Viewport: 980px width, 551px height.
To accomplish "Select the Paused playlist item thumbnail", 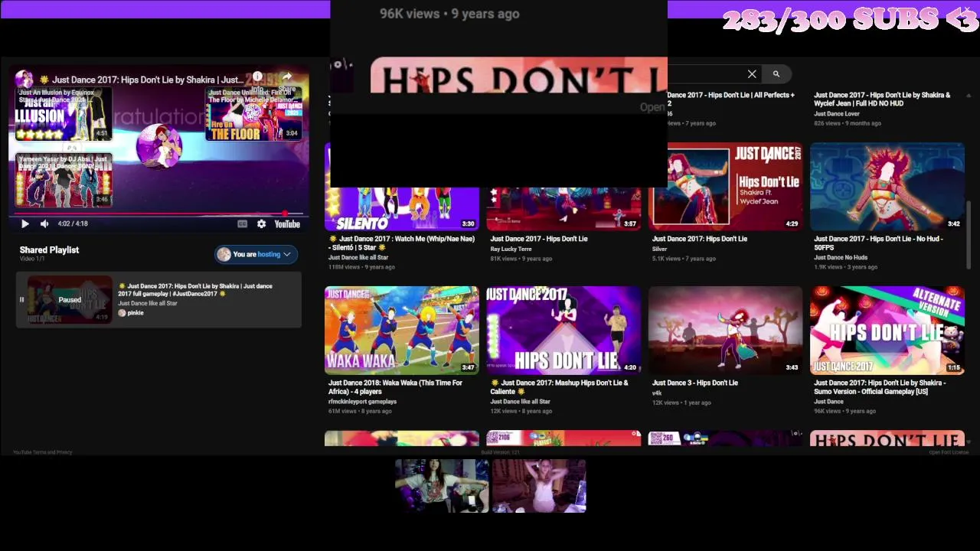I will tap(70, 300).
